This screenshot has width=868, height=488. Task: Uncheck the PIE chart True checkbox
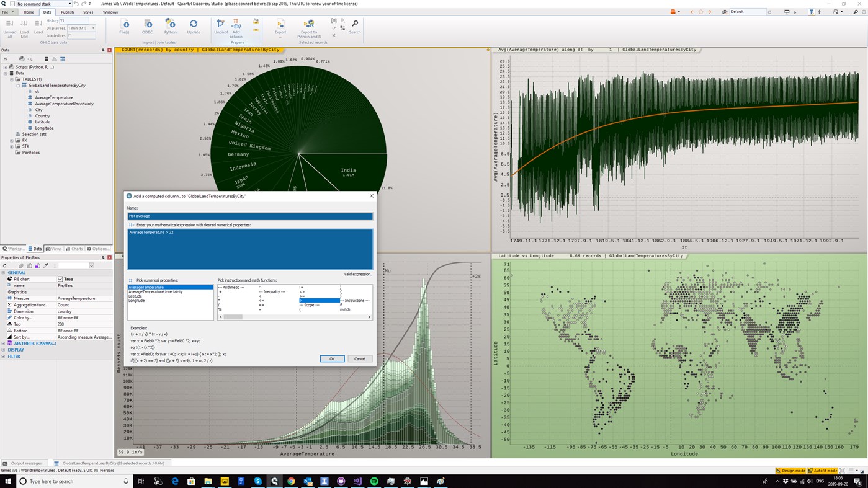click(x=61, y=278)
